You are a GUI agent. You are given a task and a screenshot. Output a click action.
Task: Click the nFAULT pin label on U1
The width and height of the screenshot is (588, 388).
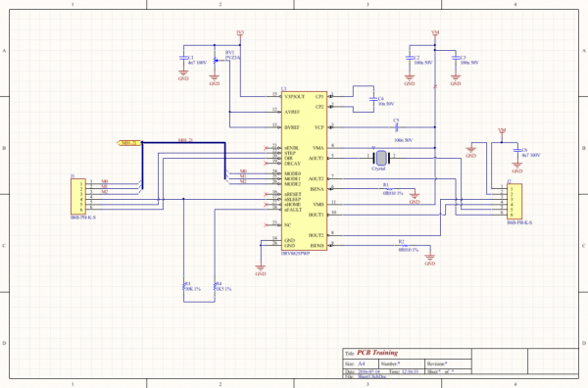tap(293, 210)
